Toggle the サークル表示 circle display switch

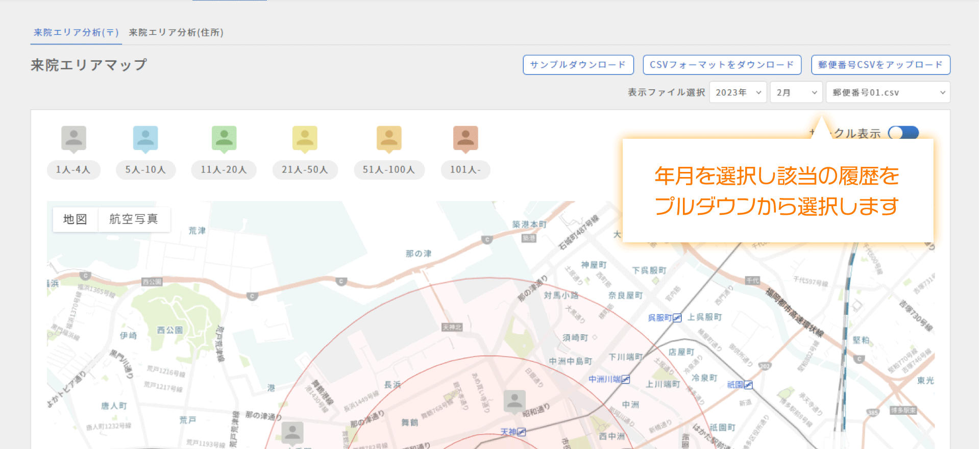(903, 133)
